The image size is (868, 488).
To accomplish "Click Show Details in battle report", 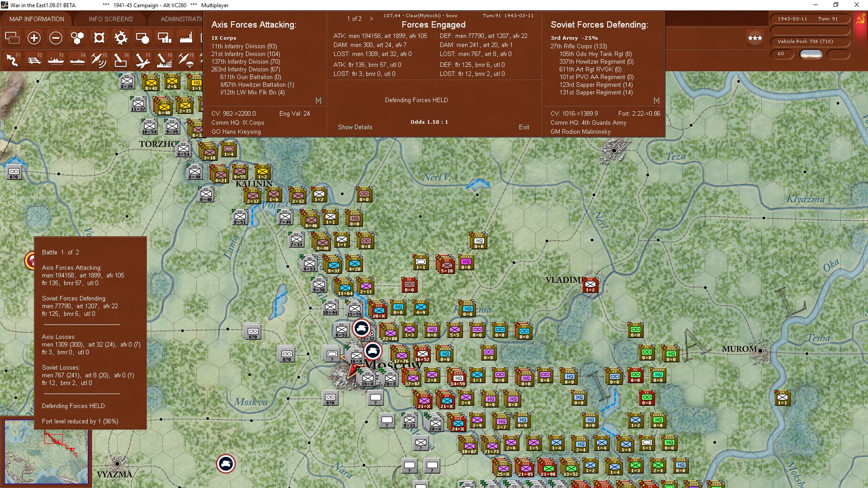I will point(355,127).
